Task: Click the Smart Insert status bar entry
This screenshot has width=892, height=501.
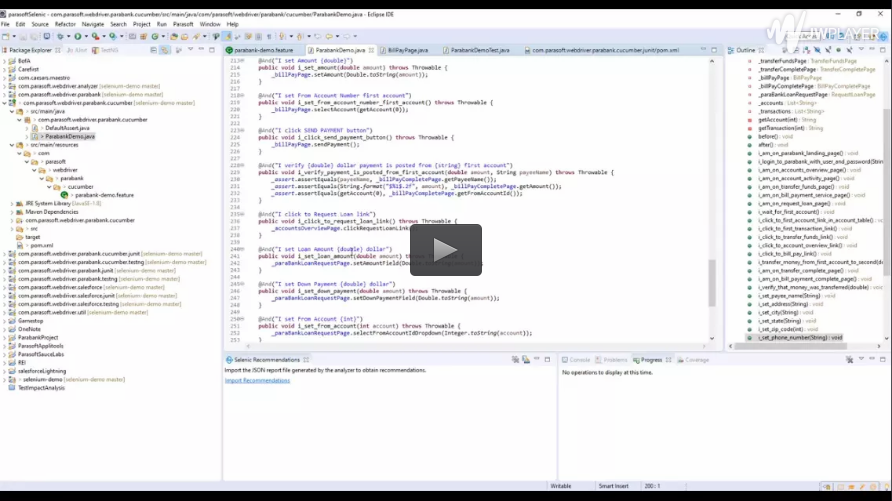Action: pyautogui.click(x=613, y=486)
